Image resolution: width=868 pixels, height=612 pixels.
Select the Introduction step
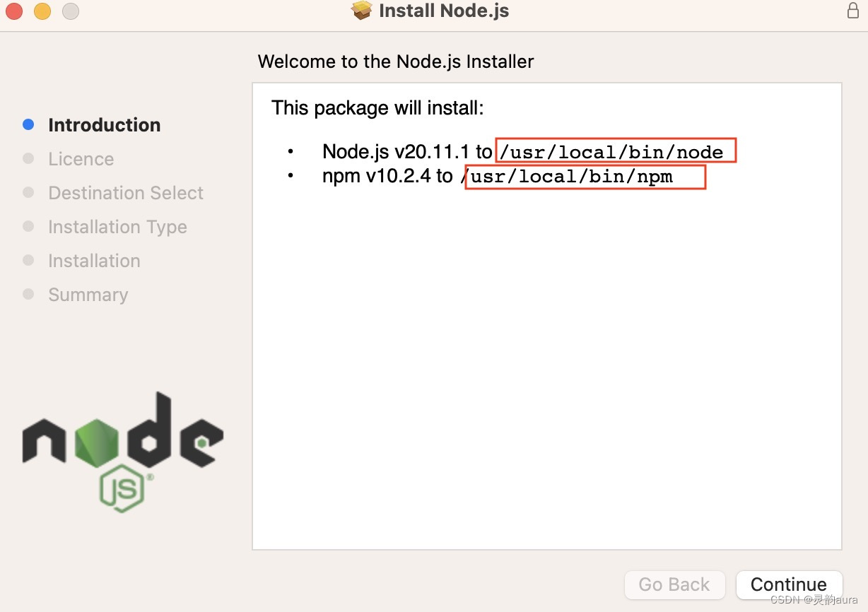(105, 125)
